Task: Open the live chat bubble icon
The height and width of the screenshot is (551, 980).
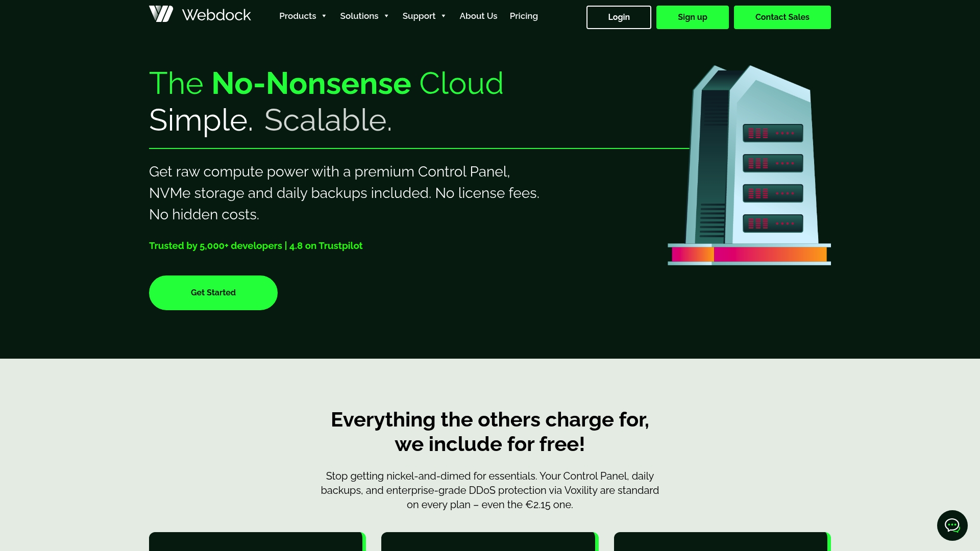Action: pyautogui.click(x=952, y=525)
